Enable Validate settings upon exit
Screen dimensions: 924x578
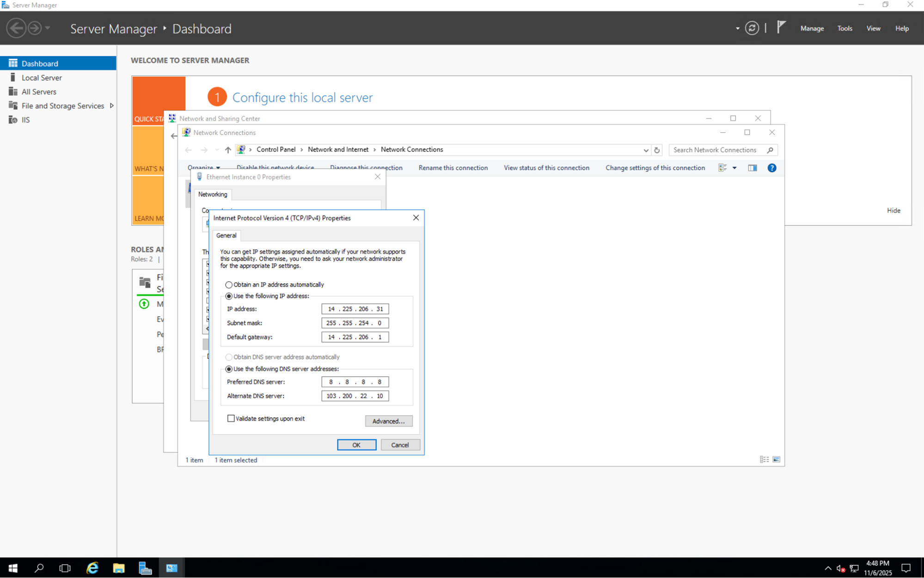(231, 418)
